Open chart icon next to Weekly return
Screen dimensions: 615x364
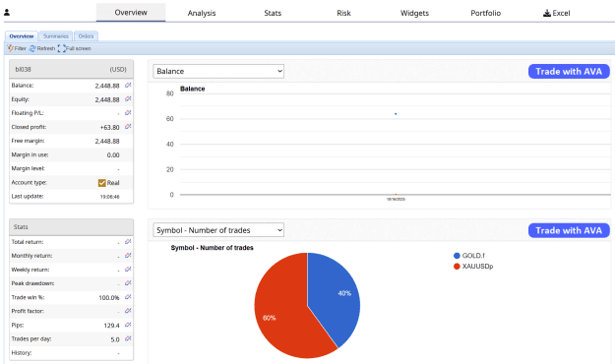point(128,270)
